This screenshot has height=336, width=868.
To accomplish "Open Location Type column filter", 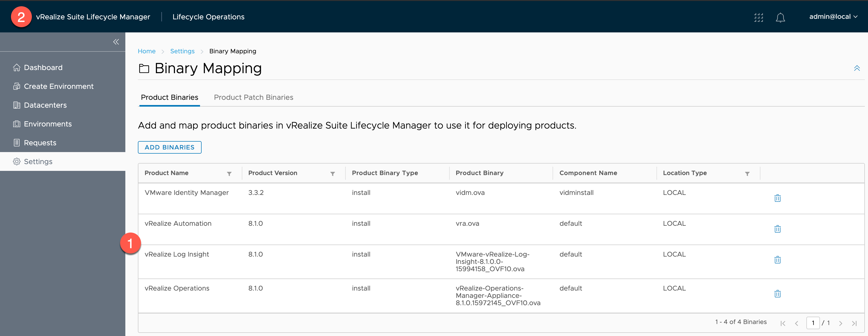I will coord(747,173).
